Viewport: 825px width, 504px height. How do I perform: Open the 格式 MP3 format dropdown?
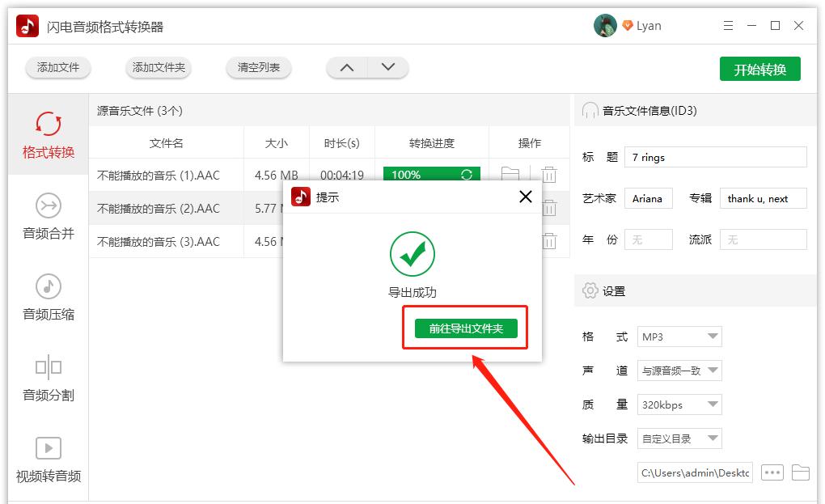coord(678,337)
